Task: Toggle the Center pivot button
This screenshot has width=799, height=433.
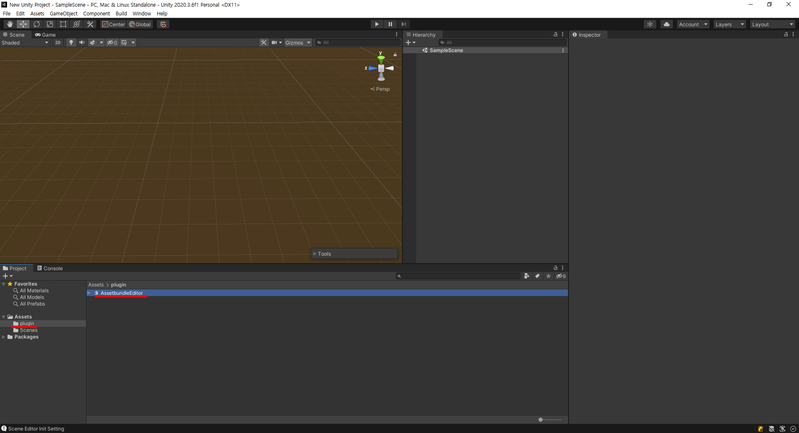Action: pyautogui.click(x=114, y=24)
